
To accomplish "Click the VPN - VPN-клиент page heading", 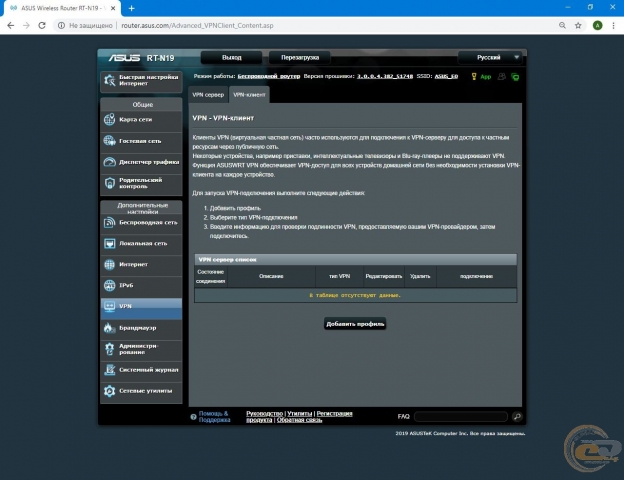I will tap(223, 118).
